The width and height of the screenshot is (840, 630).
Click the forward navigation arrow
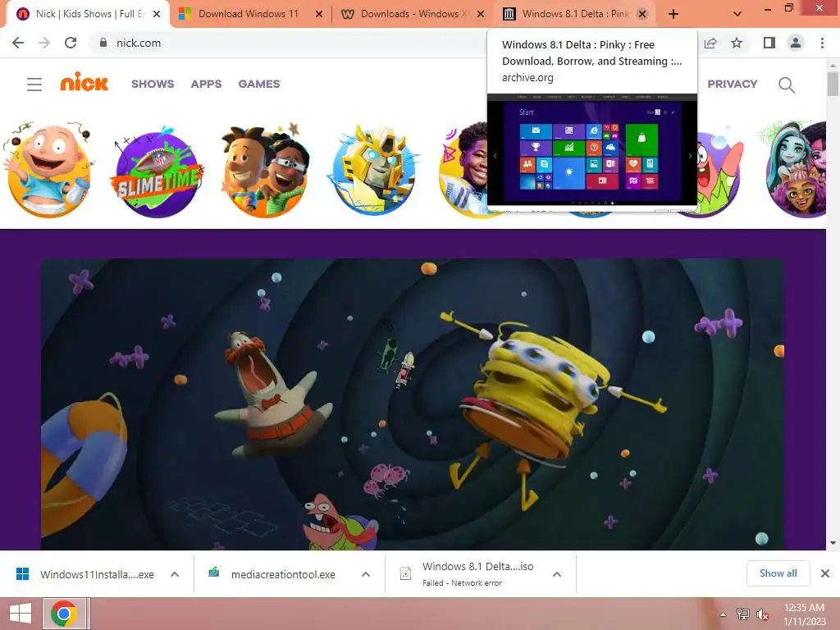click(x=44, y=43)
